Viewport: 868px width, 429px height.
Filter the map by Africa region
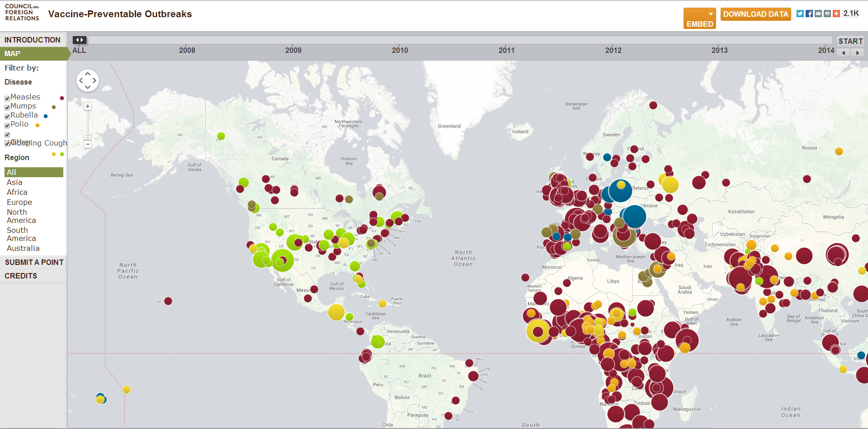tap(17, 192)
